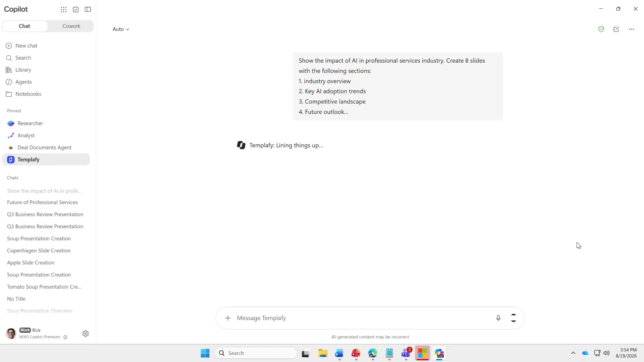Screen dimensions: 644x362
Task: Click the tasks checklist icon in header
Action: tap(76, 9)
